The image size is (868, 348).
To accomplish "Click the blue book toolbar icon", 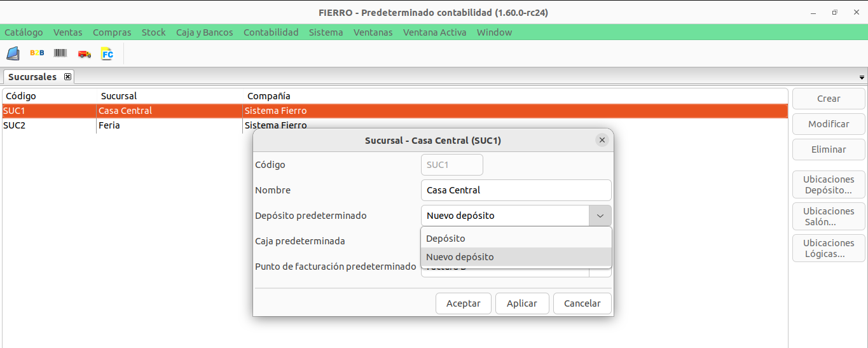I will click(13, 53).
